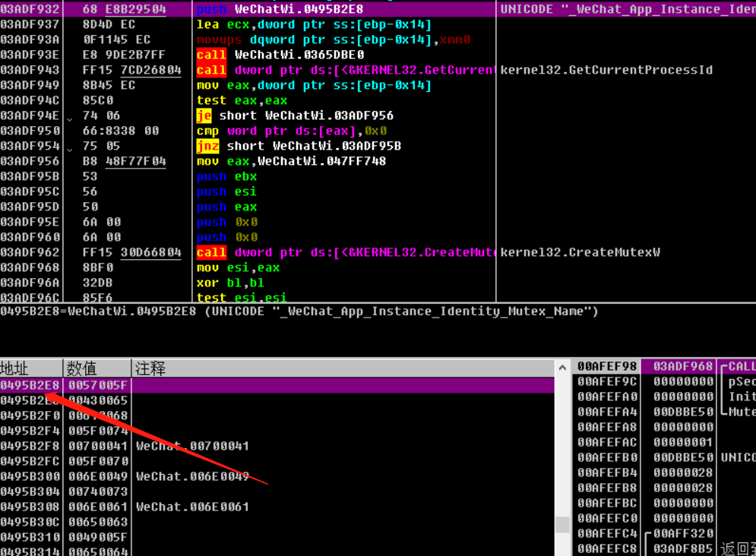The height and width of the screenshot is (556, 756).
Task: Click the 注释 column header in dump pane
Action: 343,368
